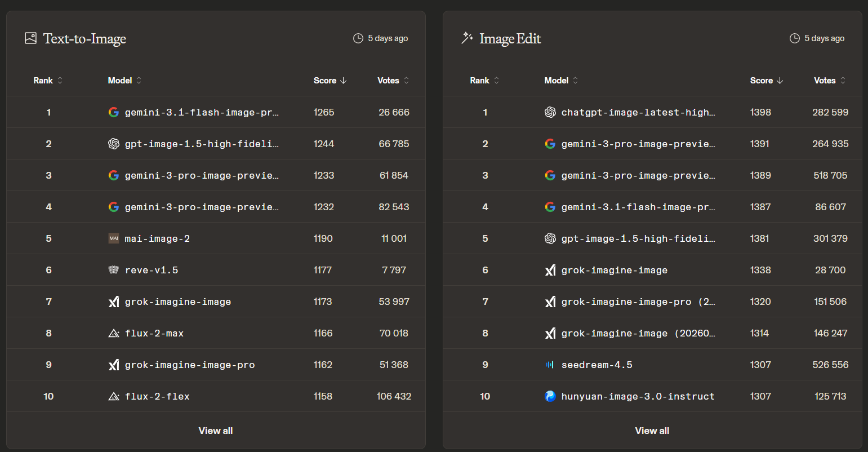Open gemini-3.1-flash-image-pr… model in Text-to-Image
The height and width of the screenshot is (452, 868).
[x=202, y=112]
